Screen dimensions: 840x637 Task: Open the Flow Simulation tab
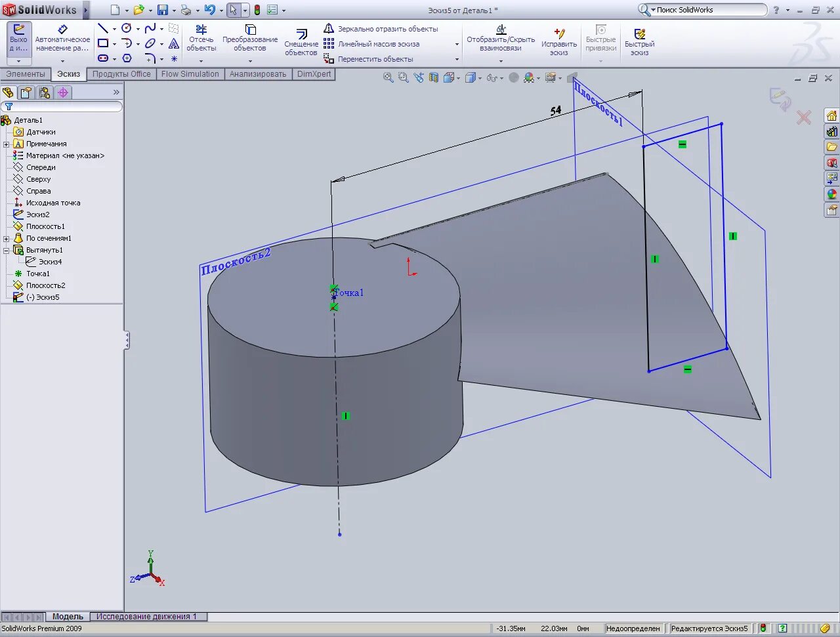click(x=190, y=74)
